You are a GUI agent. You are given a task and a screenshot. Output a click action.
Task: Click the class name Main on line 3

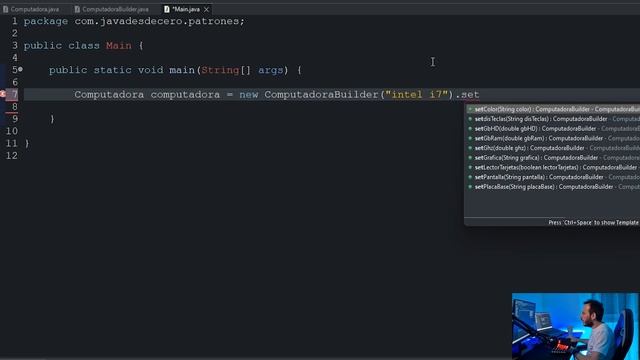(x=119, y=46)
